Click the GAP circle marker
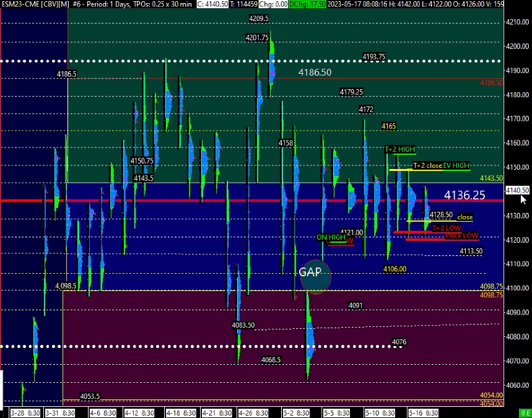532x418 pixels. (x=315, y=277)
